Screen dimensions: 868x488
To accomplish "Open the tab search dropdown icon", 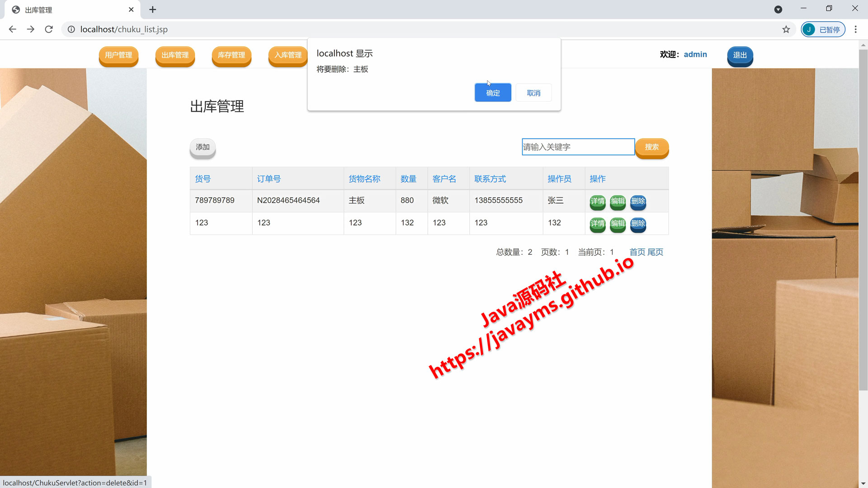I will click(x=778, y=9).
